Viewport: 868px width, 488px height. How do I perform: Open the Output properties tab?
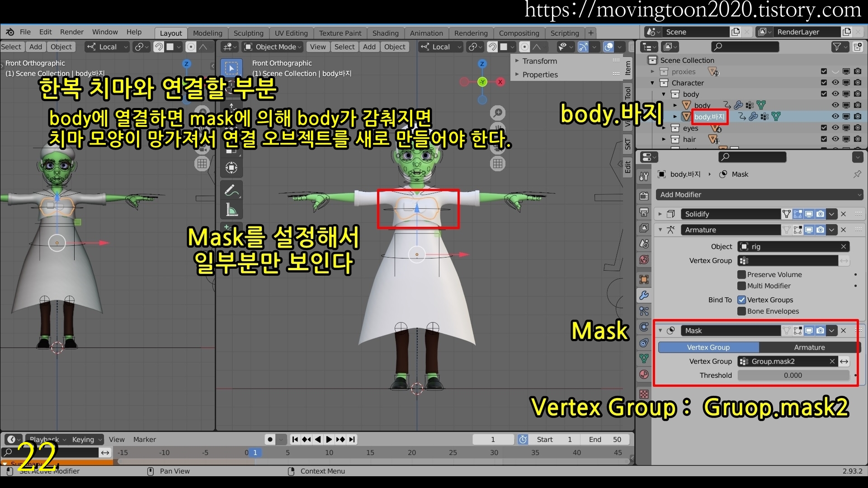coord(644,212)
